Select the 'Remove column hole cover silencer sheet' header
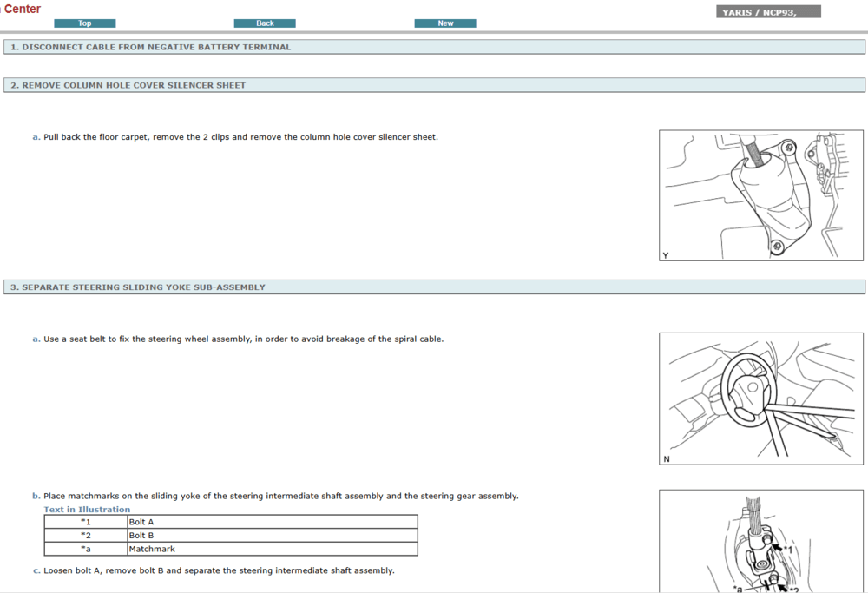868x593 pixels. pyautogui.click(x=128, y=85)
